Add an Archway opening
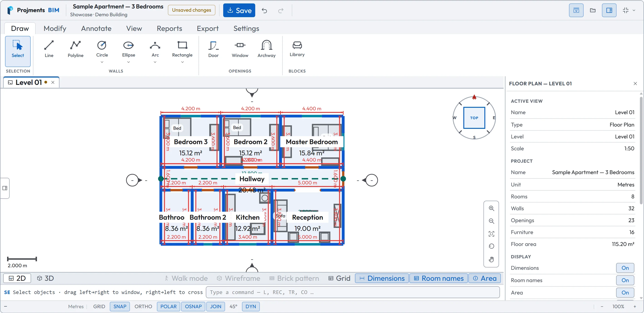644x313 pixels. (x=266, y=49)
